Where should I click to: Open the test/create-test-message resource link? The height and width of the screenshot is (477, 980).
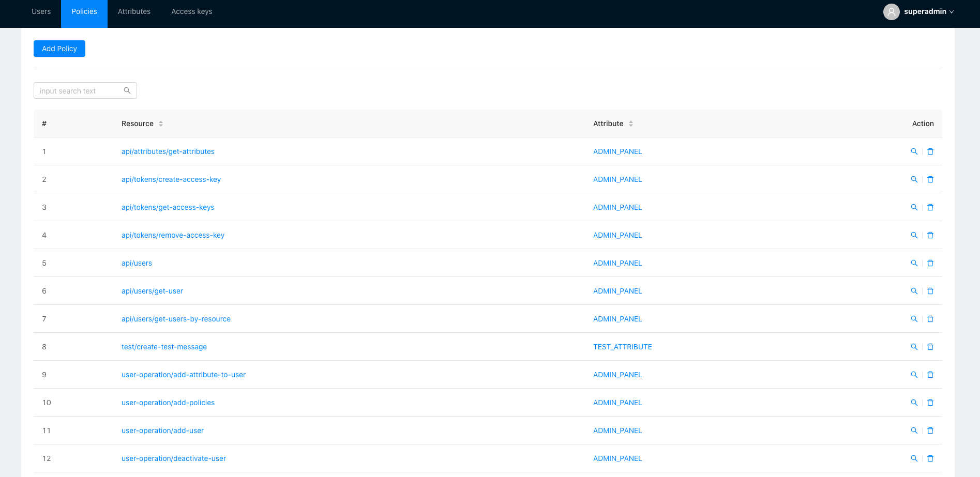point(164,347)
